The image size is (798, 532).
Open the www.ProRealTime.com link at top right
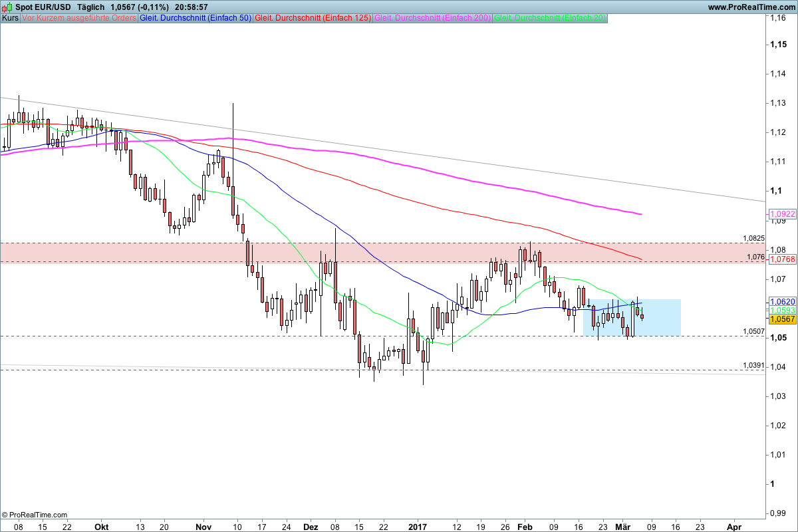(751, 7)
